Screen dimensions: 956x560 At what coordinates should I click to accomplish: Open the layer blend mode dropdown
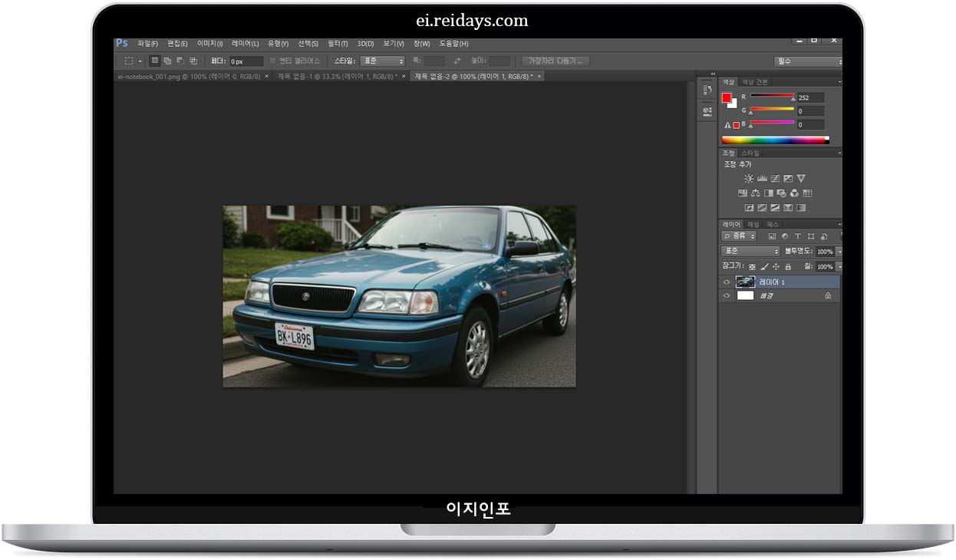tap(750, 252)
